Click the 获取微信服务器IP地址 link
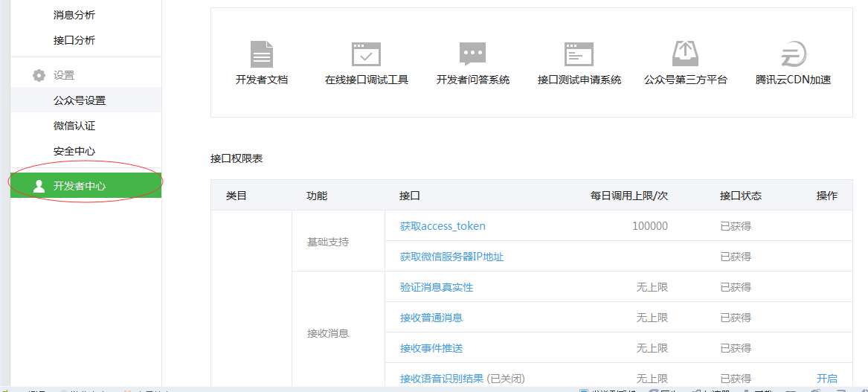 click(x=451, y=257)
